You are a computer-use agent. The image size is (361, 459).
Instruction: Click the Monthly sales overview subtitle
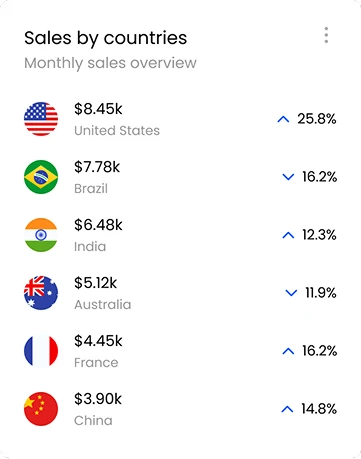(110, 63)
